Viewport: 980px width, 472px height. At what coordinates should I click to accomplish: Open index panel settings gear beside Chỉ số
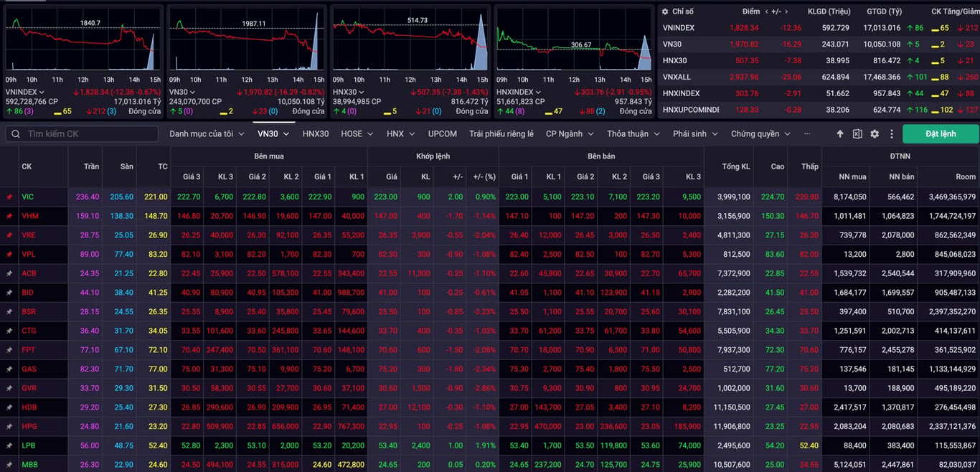click(665, 11)
